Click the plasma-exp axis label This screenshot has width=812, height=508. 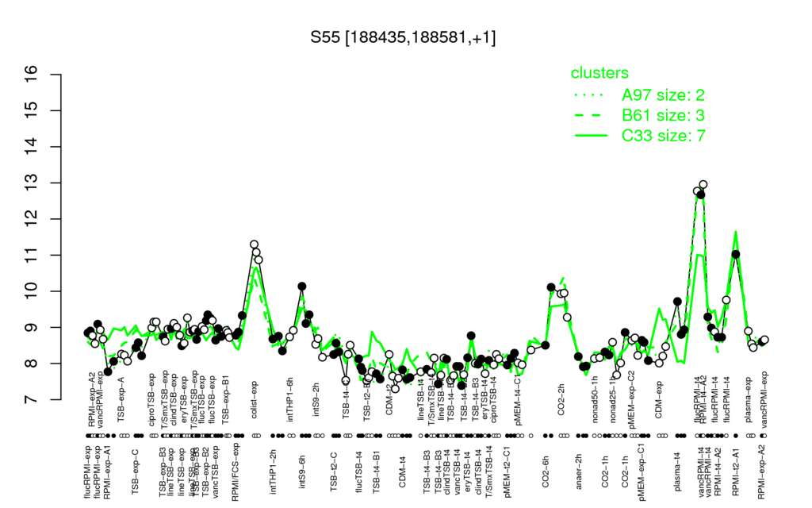point(748,400)
